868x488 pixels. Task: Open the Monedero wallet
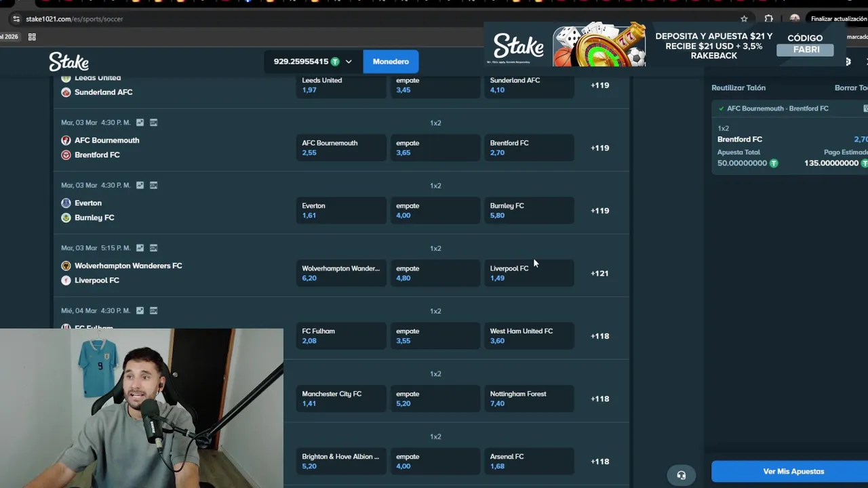click(x=391, y=62)
